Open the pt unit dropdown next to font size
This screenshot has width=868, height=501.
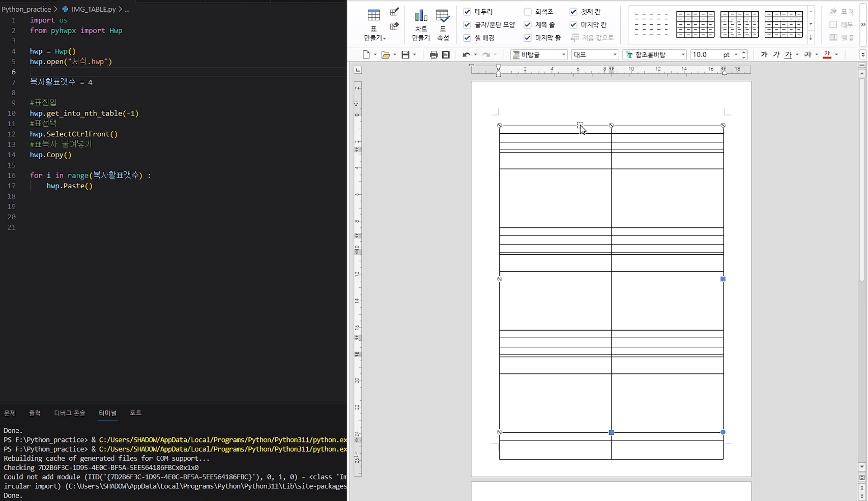coord(736,54)
